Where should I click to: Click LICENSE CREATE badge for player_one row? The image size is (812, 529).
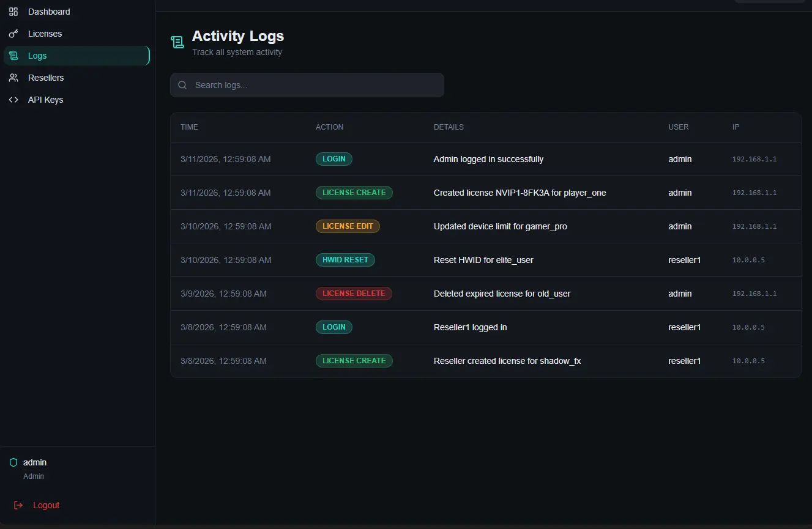[x=354, y=193]
